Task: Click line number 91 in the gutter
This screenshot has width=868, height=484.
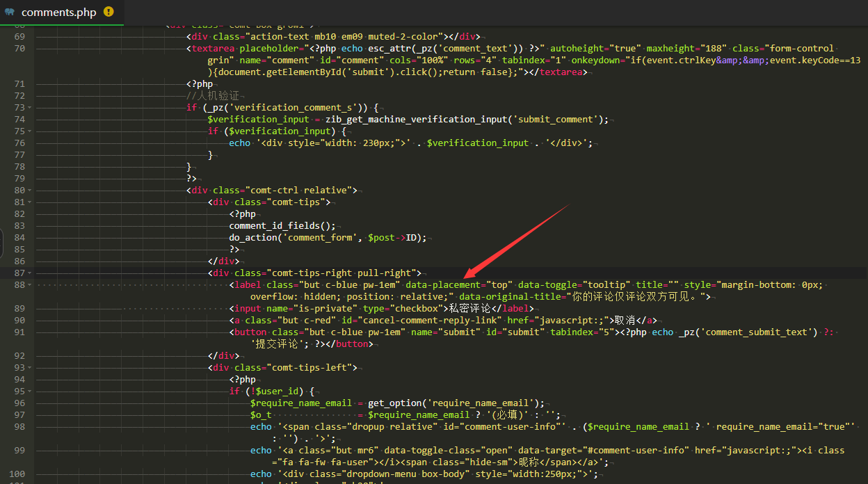Action: pos(19,332)
